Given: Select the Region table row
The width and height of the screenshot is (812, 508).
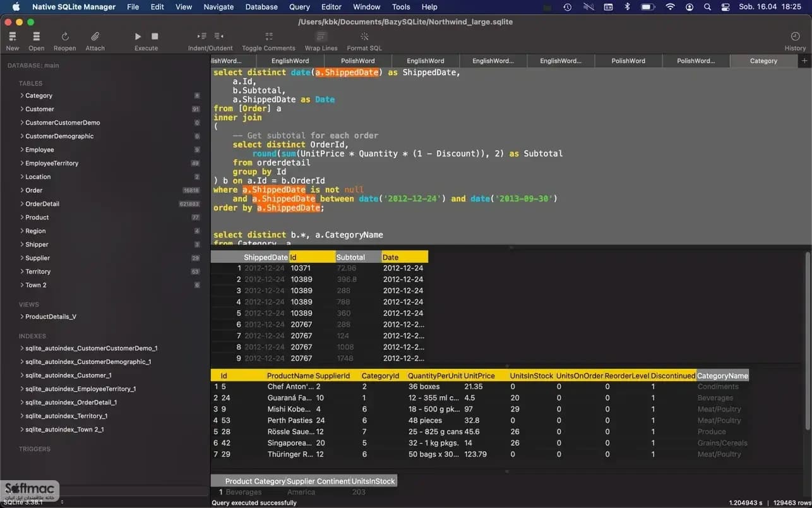Looking at the screenshot, I should [105, 231].
